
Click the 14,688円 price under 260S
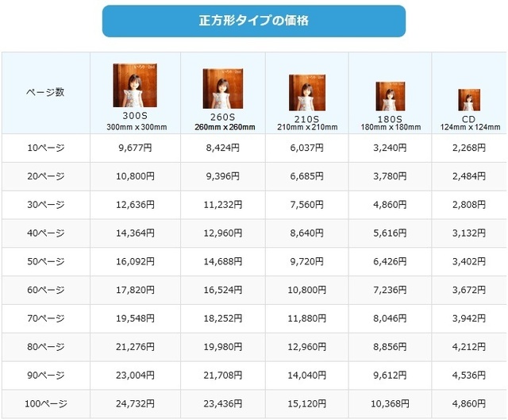pos(226,262)
